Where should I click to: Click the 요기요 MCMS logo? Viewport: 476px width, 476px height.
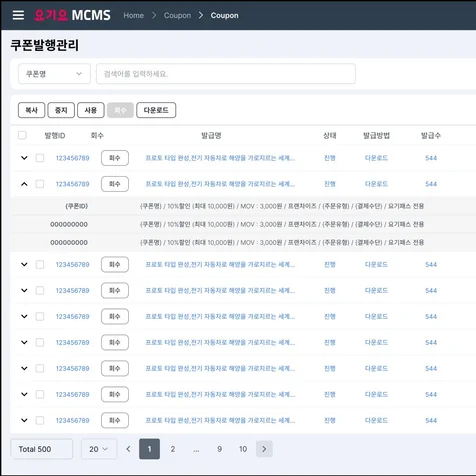pos(72,15)
